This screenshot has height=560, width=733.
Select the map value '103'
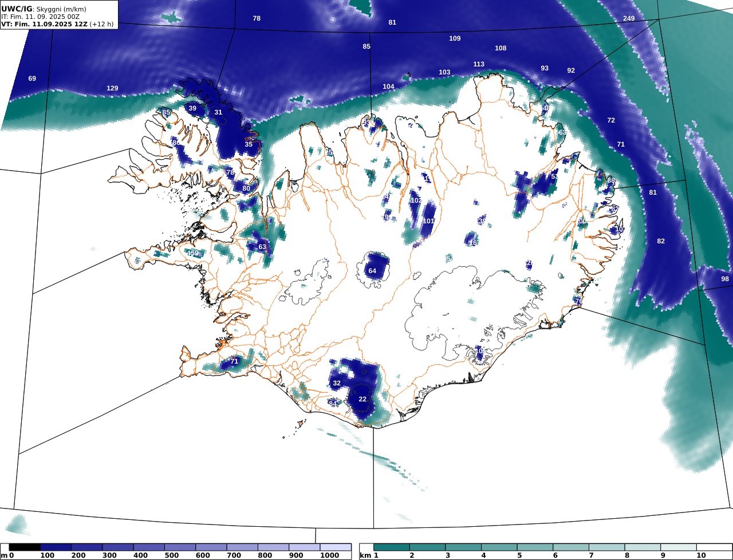pos(444,72)
